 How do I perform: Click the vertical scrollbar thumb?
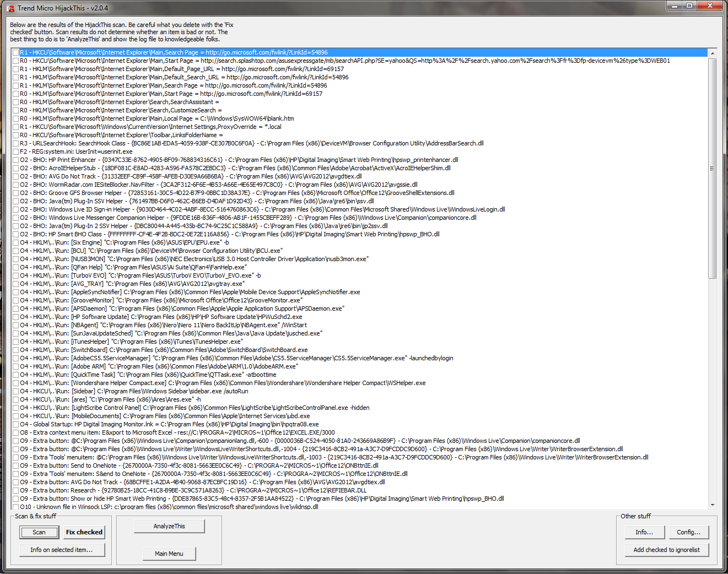[713, 168]
